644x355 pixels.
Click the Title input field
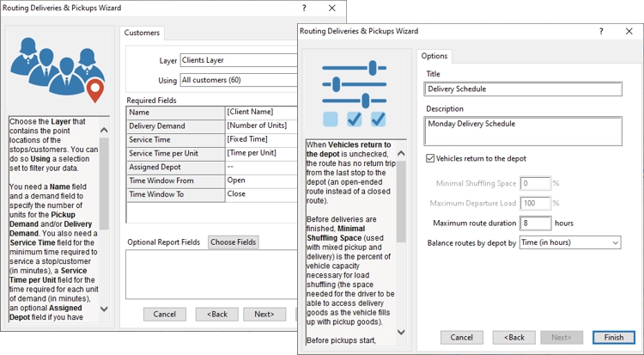(523, 89)
